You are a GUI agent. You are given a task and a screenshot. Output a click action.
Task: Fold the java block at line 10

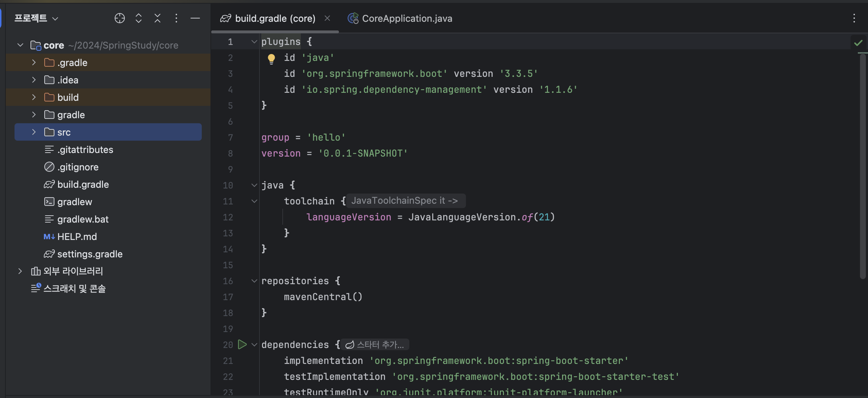(254, 185)
